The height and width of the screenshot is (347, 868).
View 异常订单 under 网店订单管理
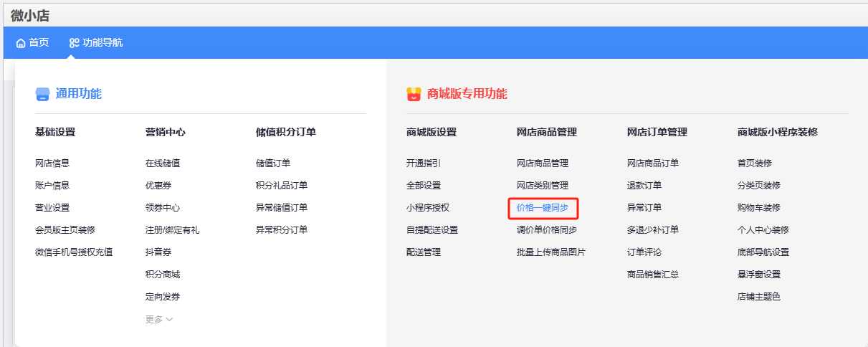click(644, 208)
